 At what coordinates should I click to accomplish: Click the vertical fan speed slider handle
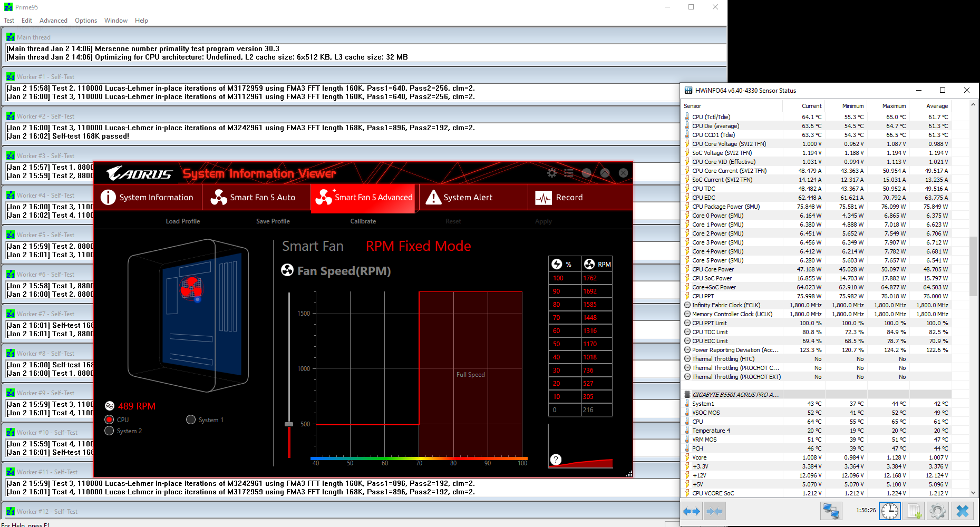click(x=289, y=424)
